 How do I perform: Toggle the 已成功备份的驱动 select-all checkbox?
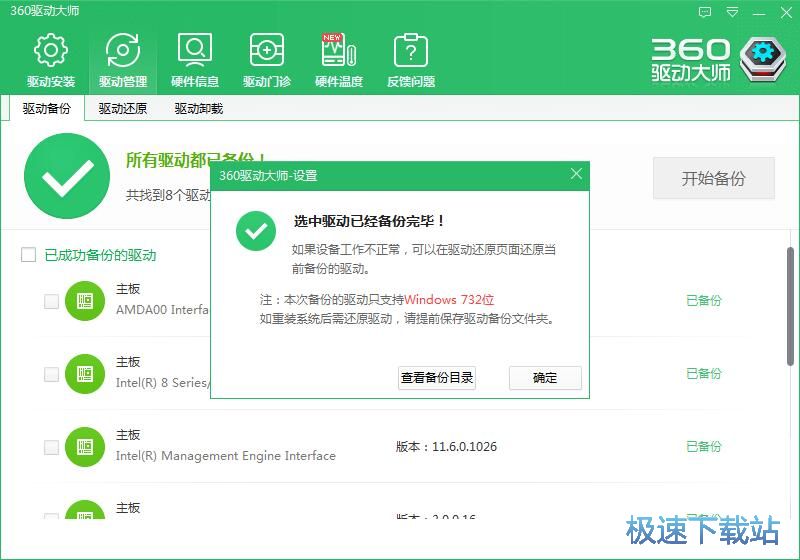tap(29, 254)
